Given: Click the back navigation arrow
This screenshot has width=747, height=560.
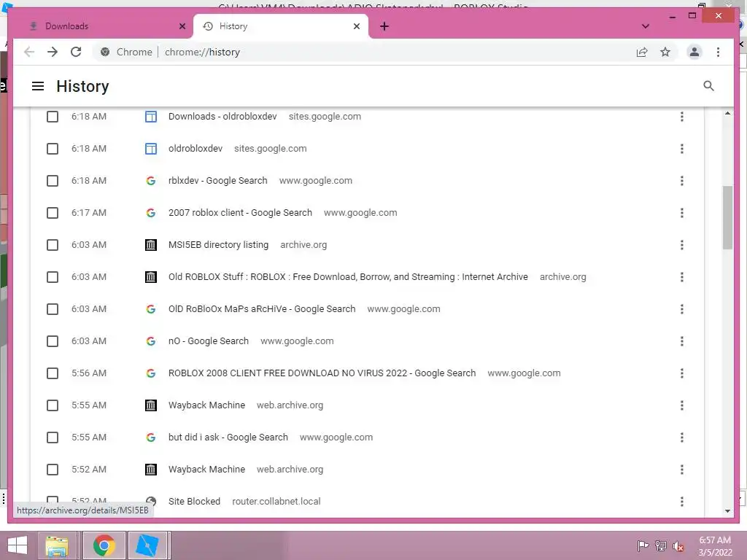Looking at the screenshot, I should (29, 52).
